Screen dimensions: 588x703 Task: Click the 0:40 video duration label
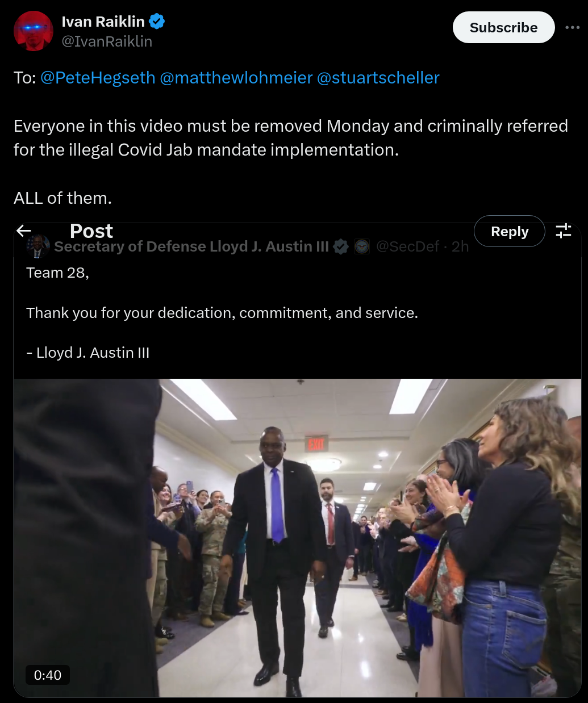coord(48,675)
